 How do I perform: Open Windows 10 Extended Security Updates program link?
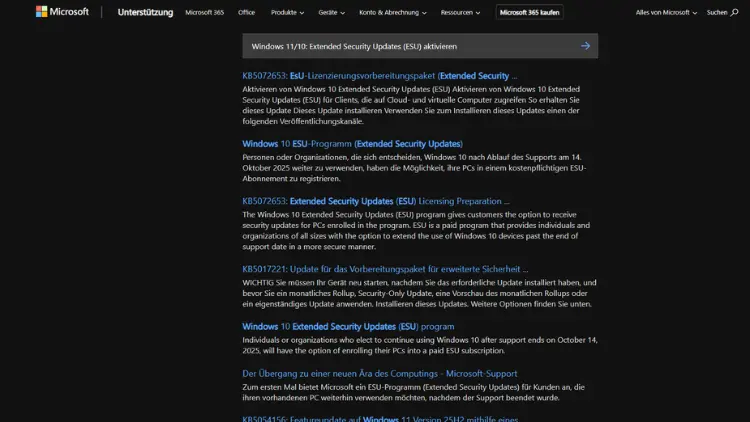(x=348, y=326)
